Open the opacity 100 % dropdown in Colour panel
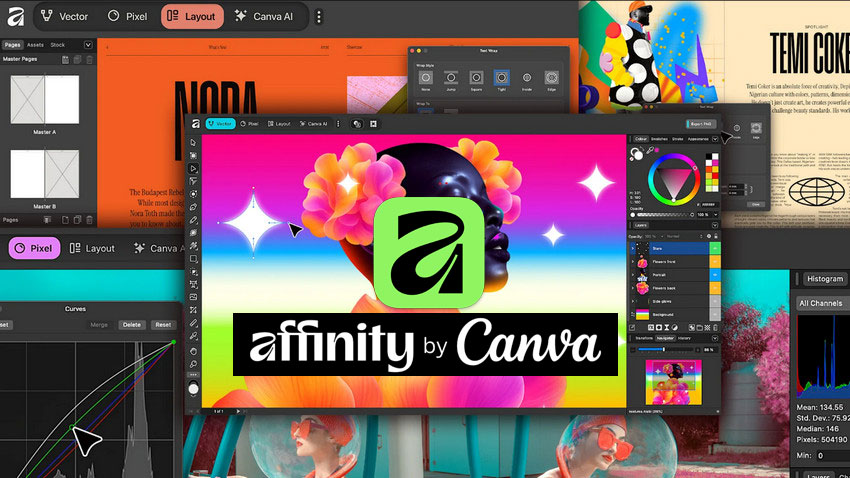Image resolution: width=850 pixels, height=478 pixels. (x=716, y=215)
